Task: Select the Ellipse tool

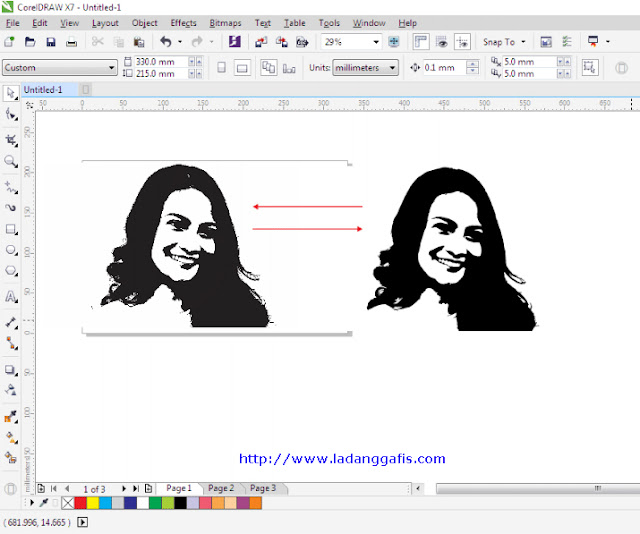Action: (x=11, y=250)
